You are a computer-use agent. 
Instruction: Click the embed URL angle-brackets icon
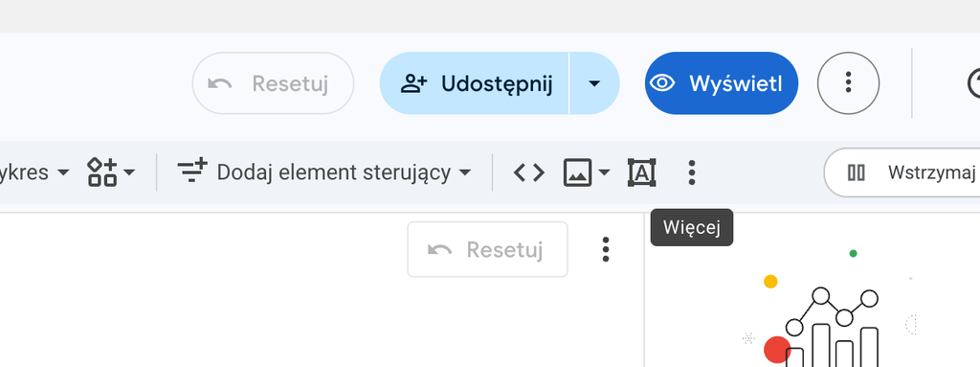pyautogui.click(x=528, y=172)
